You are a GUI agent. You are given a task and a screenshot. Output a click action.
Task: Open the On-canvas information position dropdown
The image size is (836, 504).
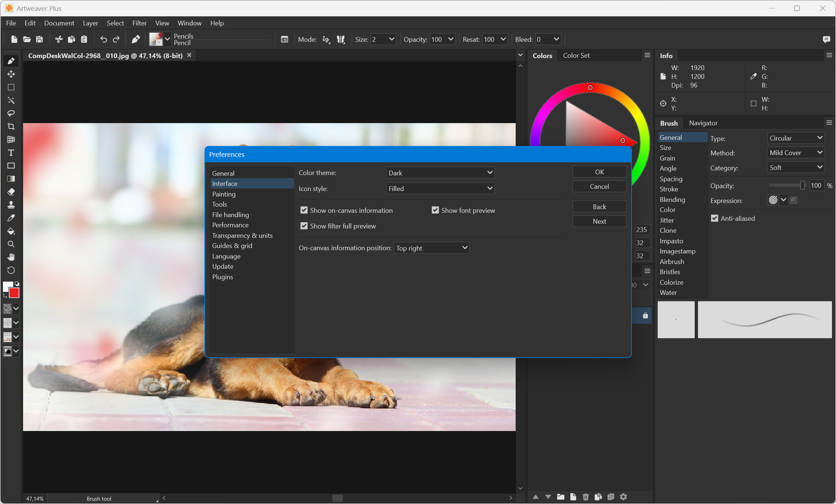(x=431, y=248)
